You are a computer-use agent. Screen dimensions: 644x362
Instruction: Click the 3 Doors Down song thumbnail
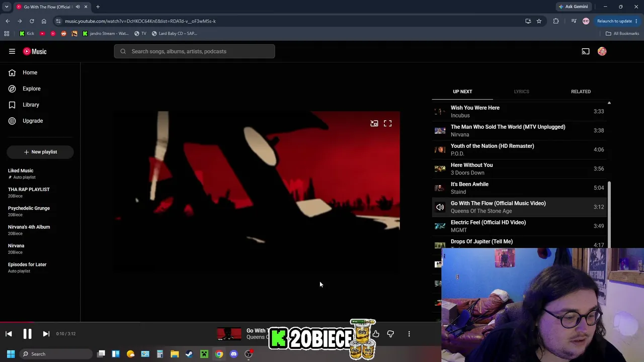coord(440,168)
